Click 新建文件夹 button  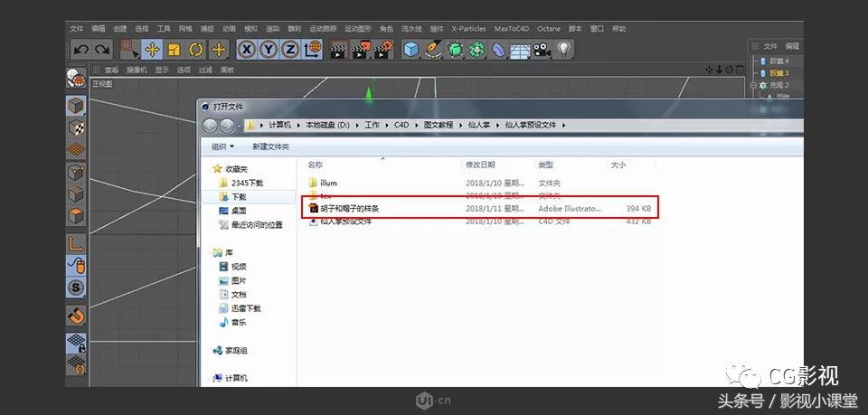(x=270, y=146)
